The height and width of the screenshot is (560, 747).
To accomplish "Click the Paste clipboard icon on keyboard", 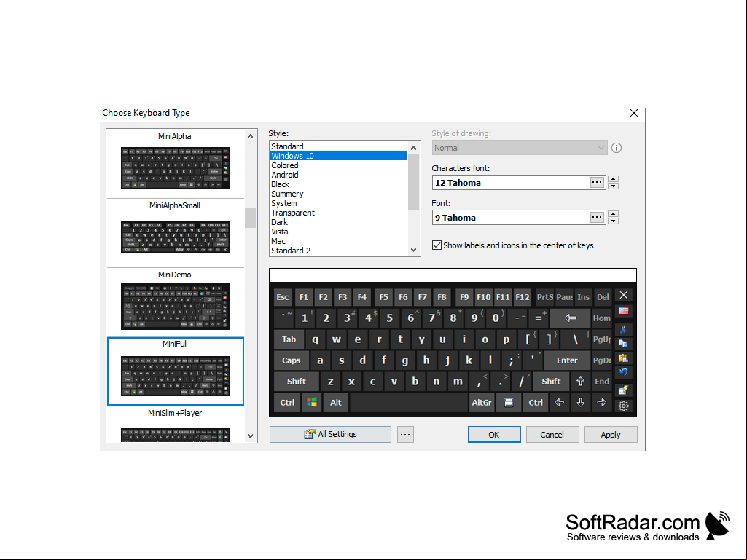I will (623, 358).
